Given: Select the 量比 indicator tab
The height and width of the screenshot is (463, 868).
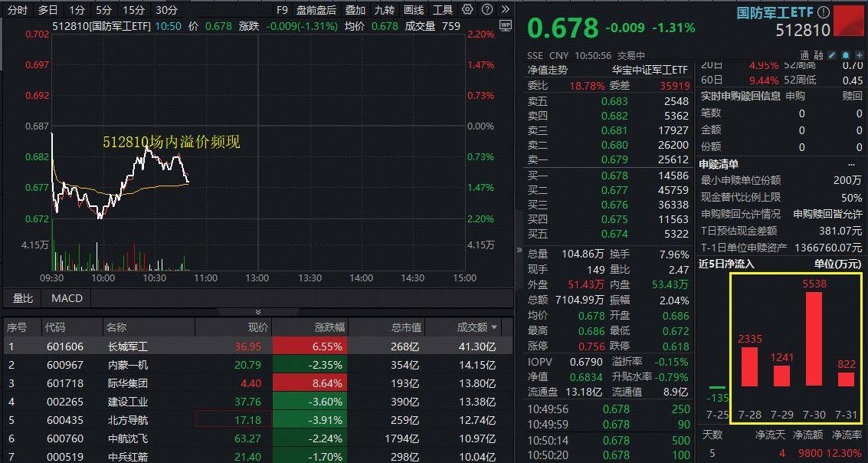Looking at the screenshot, I should (x=23, y=298).
